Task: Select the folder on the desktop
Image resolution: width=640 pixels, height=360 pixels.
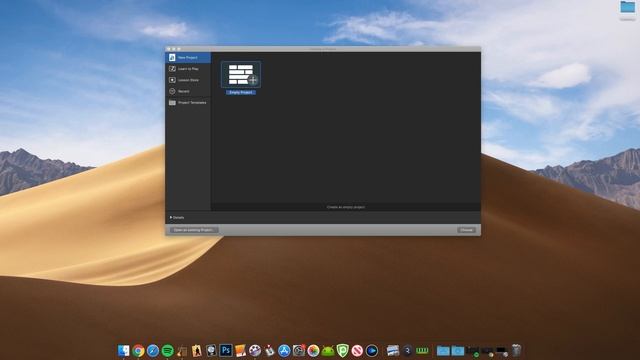Action: (627, 7)
